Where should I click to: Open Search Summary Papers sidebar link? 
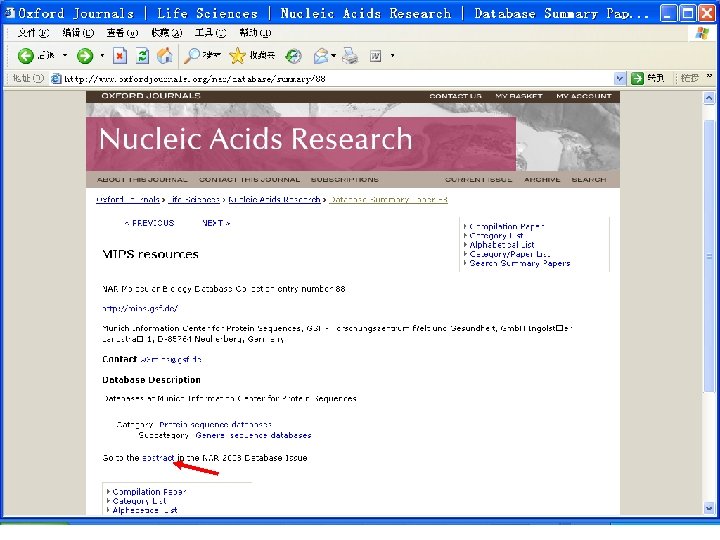520,263
